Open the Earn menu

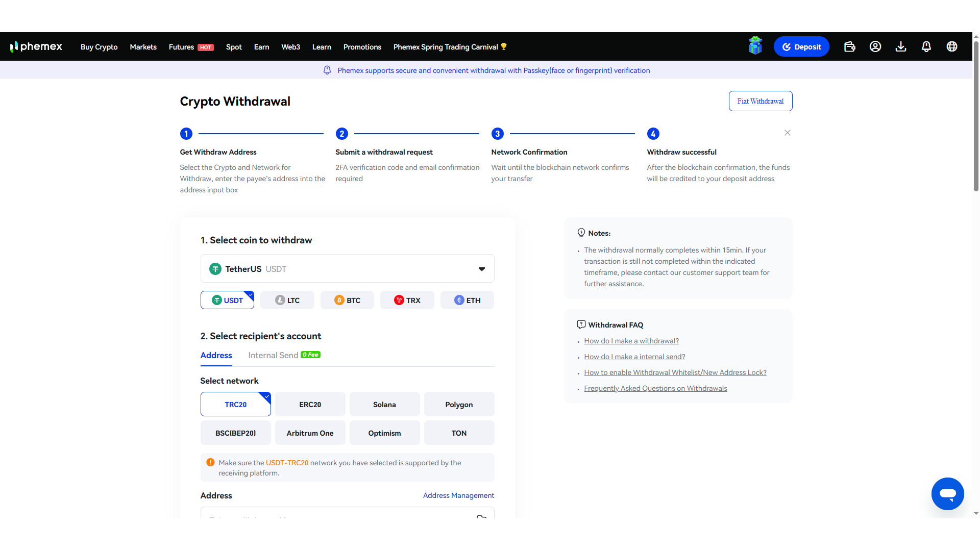click(x=261, y=46)
